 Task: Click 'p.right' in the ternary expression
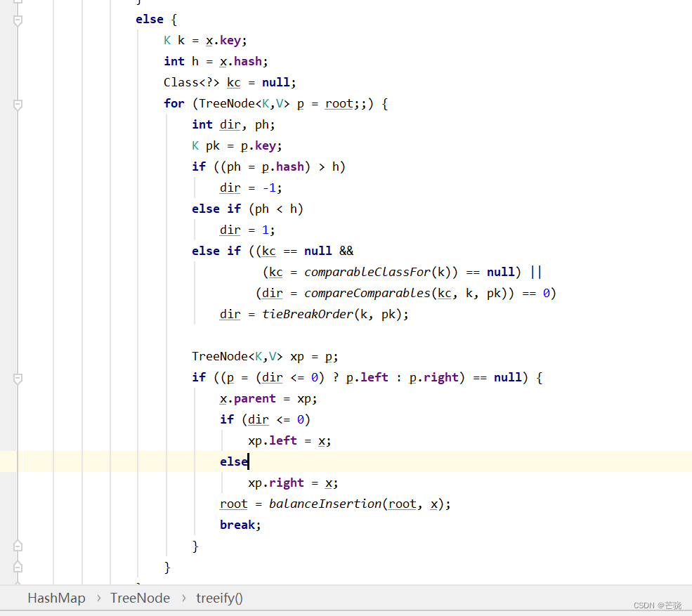pos(434,378)
